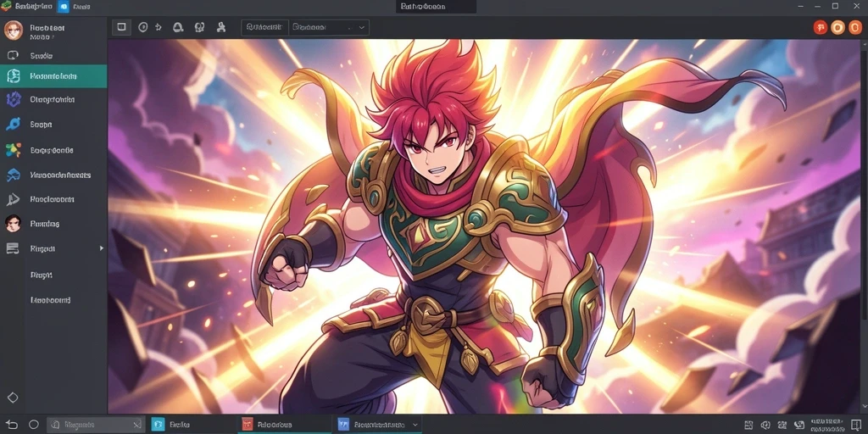Image resolution: width=868 pixels, height=434 pixels.
Task: Open the blue graduation-hat sidebar icon
Action: click(14, 175)
